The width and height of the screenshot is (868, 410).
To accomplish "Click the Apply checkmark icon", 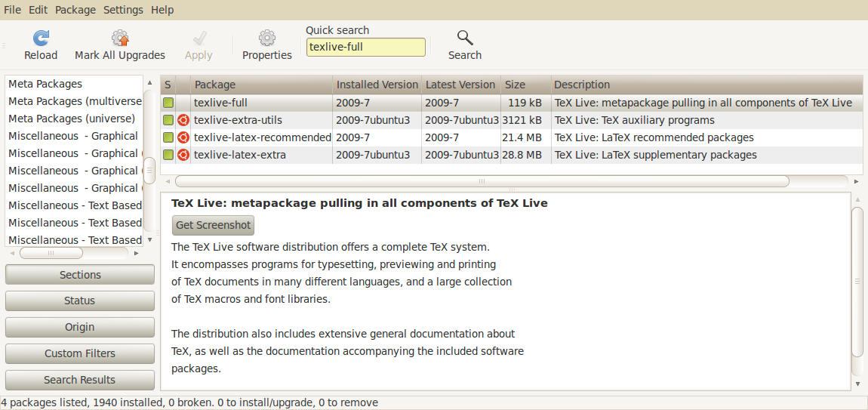I will pos(199,38).
